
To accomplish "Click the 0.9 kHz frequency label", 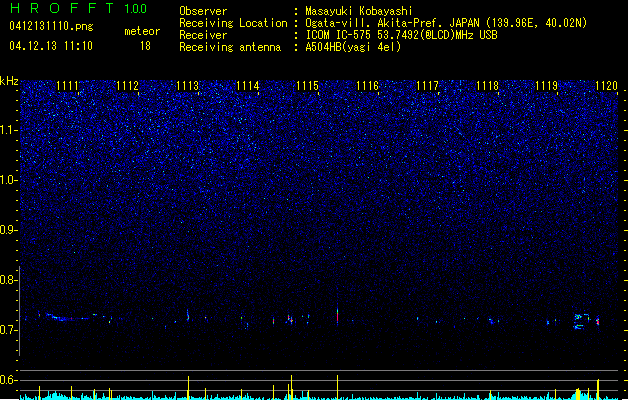I will [x=9, y=230].
